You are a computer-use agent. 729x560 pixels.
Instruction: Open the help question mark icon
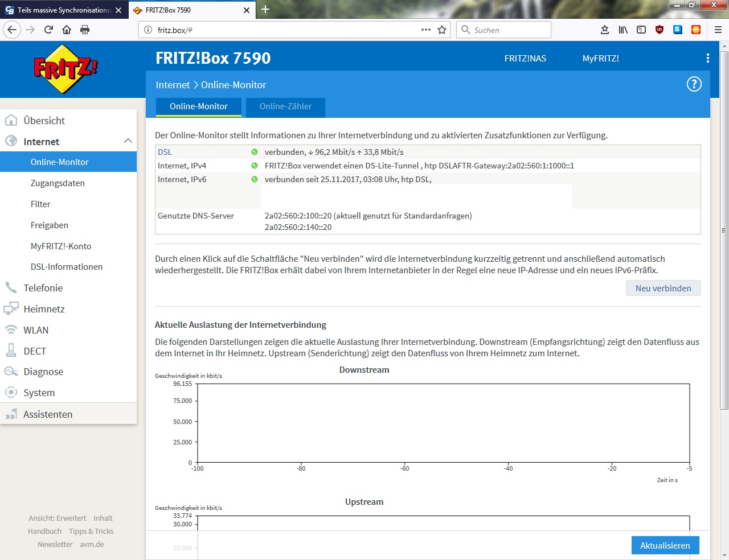click(x=694, y=84)
